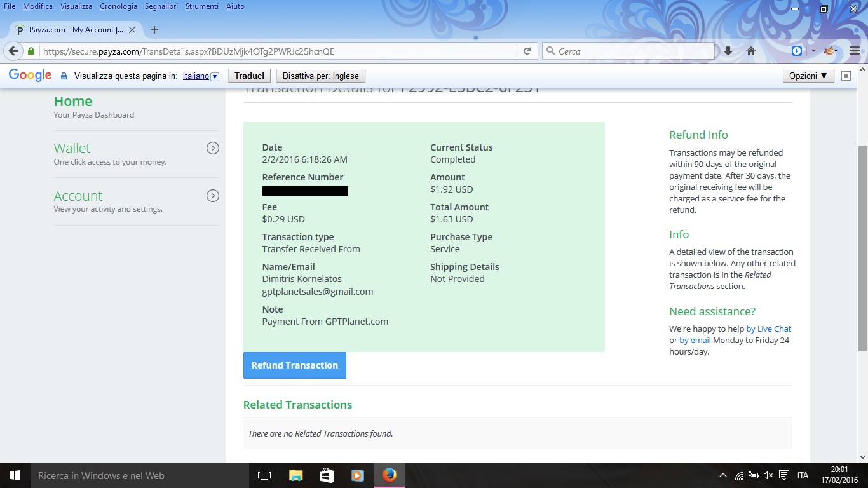Click Disattiva per: Inglese button
Image resolution: width=868 pixels, height=488 pixels.
click(321, 76)
